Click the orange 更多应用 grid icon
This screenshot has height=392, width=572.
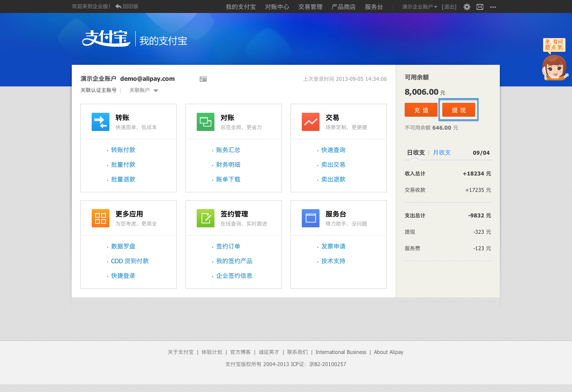pyautogui.click(x=100, y=218)
